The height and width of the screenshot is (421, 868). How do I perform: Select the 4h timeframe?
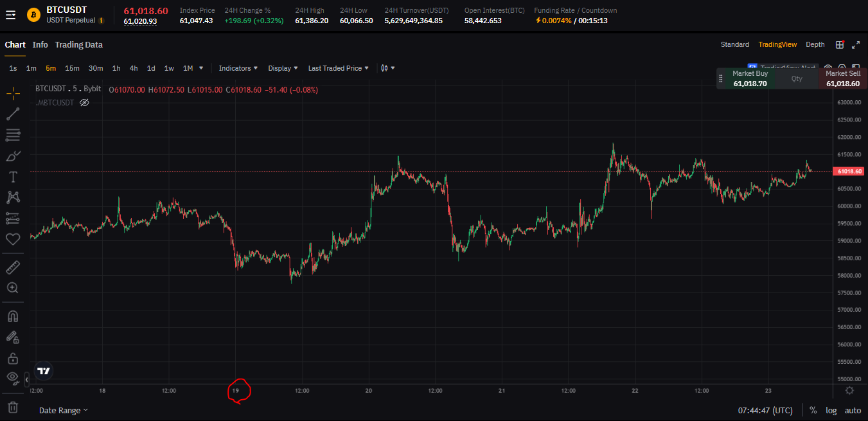pyautogui.click(x=134, y=68)
